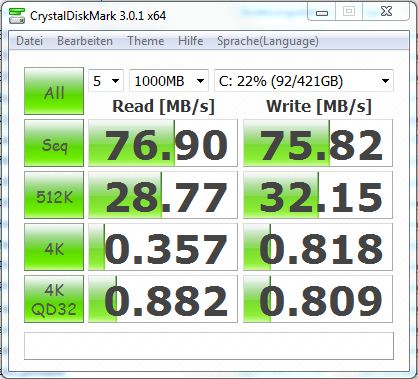This screenshot has width=418, height=379.
Task: Expand the test run count dropdown
Action: (x=106, y=81)
